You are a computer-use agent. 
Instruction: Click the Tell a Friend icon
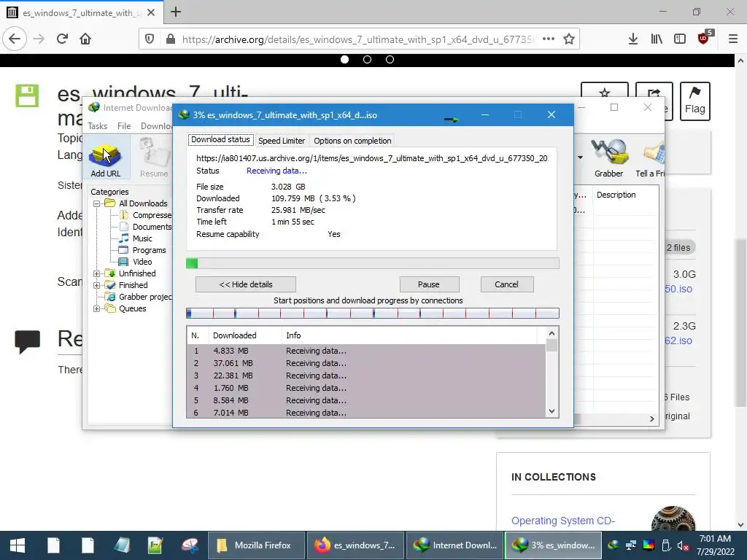pos(651,158)
